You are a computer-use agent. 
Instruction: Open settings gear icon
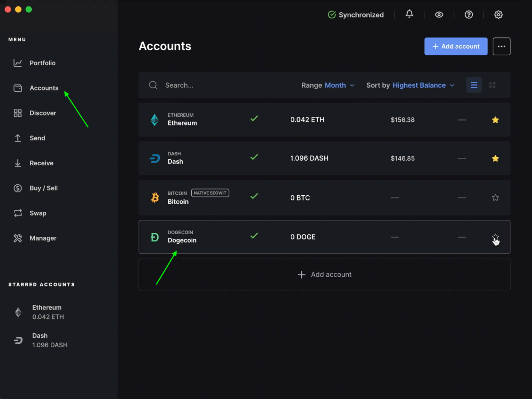click(x=498, y=15)
